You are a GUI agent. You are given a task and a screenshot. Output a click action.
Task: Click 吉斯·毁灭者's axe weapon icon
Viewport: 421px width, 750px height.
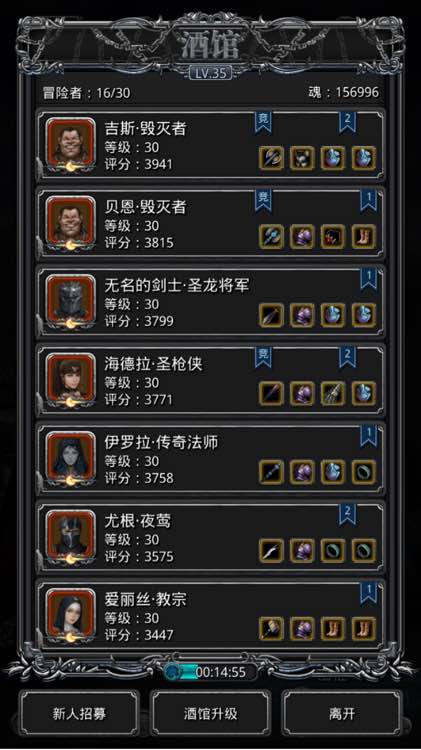coord(271,158)
